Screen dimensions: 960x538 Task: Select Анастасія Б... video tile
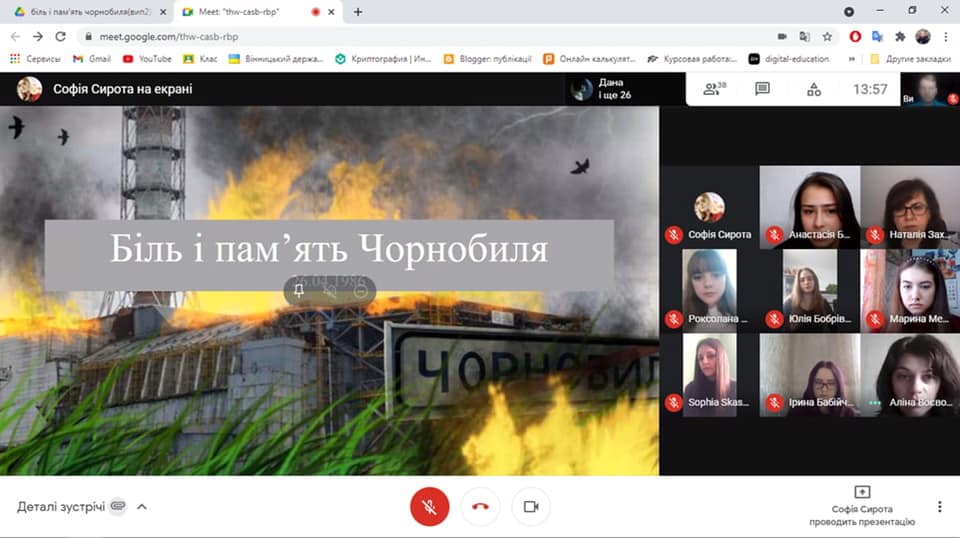coord(809,207)
